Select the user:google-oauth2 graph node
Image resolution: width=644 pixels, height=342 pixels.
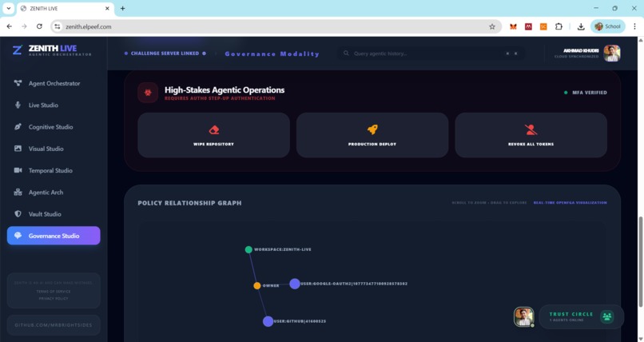pyautogui.click(x=295, y=284)
